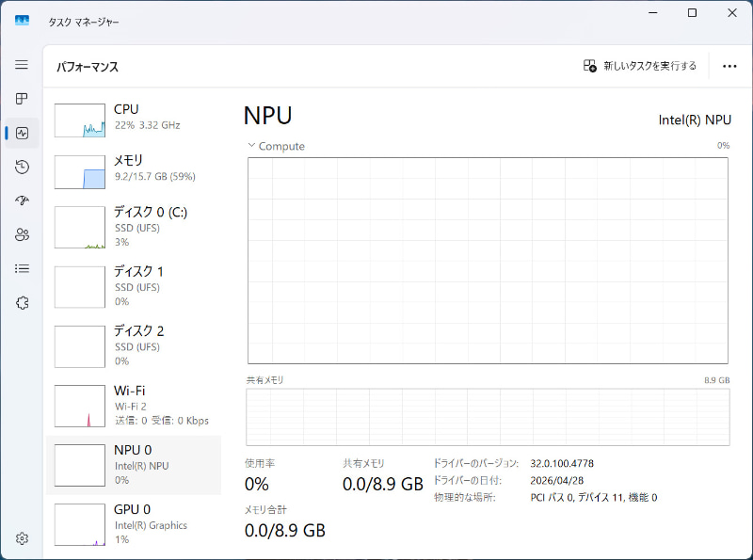Click 新しいタスクを実行する button

pos(640,66)
